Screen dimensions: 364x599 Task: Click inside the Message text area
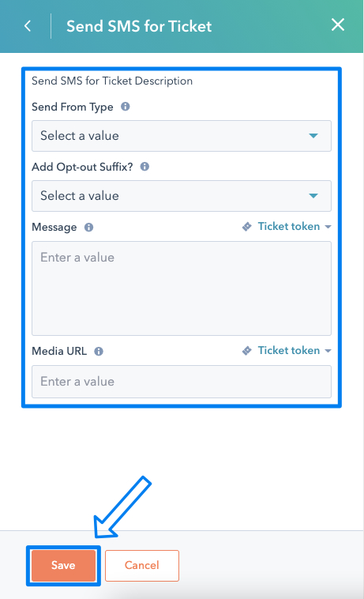point(182,288)
